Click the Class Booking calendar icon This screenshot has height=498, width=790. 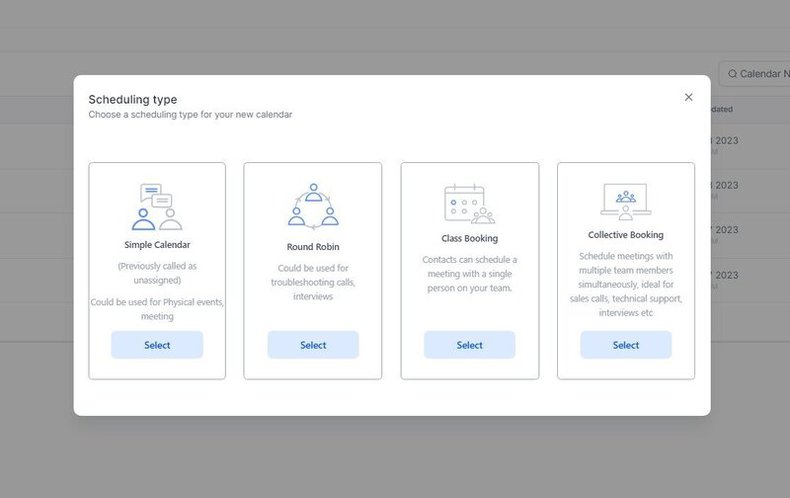(x=470, y=204)
